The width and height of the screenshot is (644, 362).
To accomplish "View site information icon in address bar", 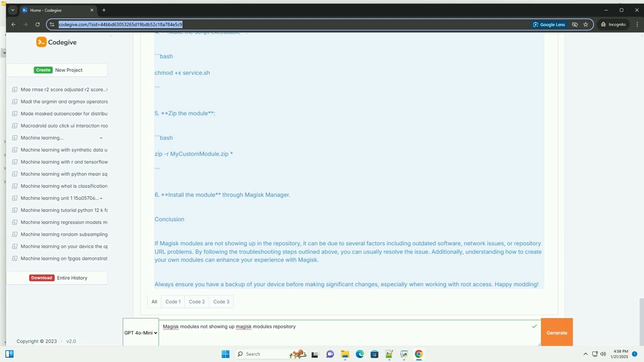I will coord(52,24).
